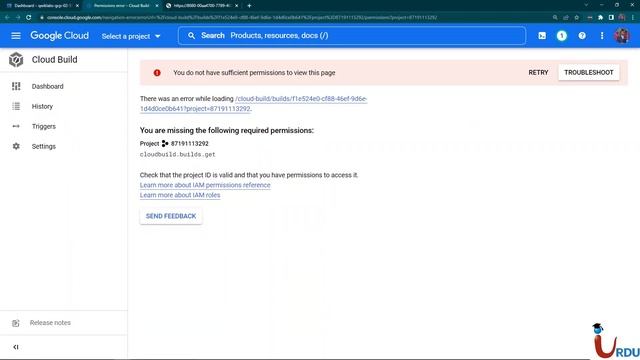Viewport: 640px width, 360px height.
Task: Click the TROUBLESHOOT button
Action: coord(589,73)
